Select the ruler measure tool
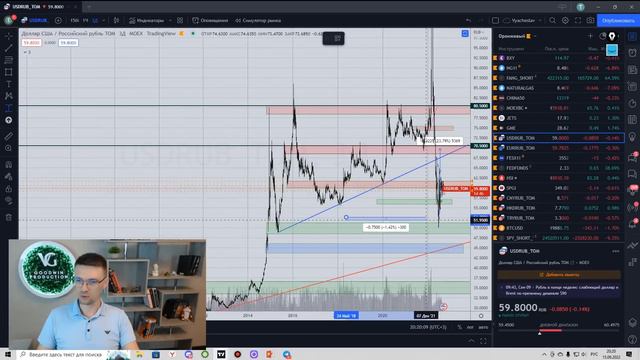 coord(9,136)
